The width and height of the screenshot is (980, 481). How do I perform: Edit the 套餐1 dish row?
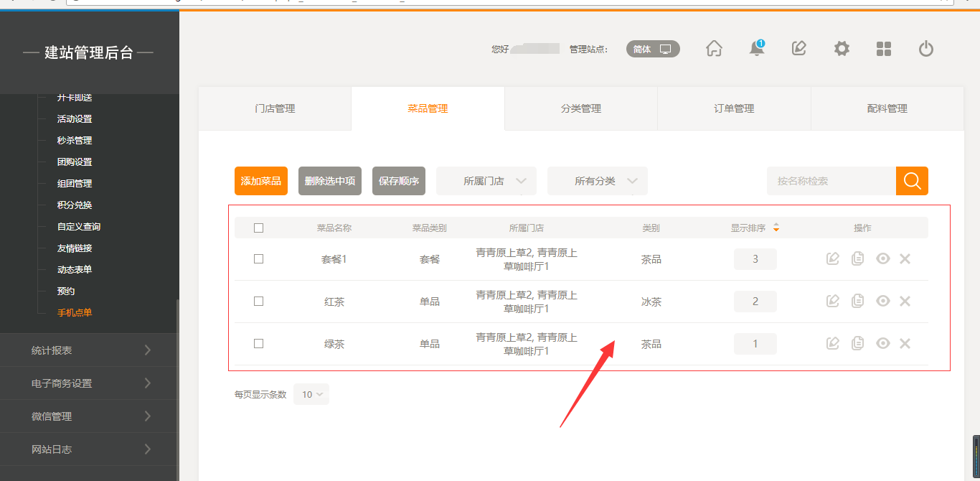coord(833,259)
